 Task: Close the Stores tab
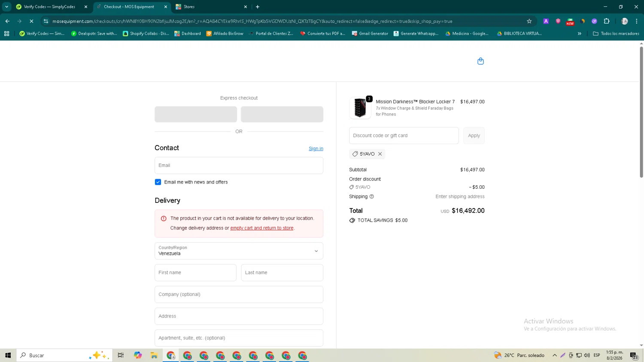pyautogui.click(x=246, y=7)
